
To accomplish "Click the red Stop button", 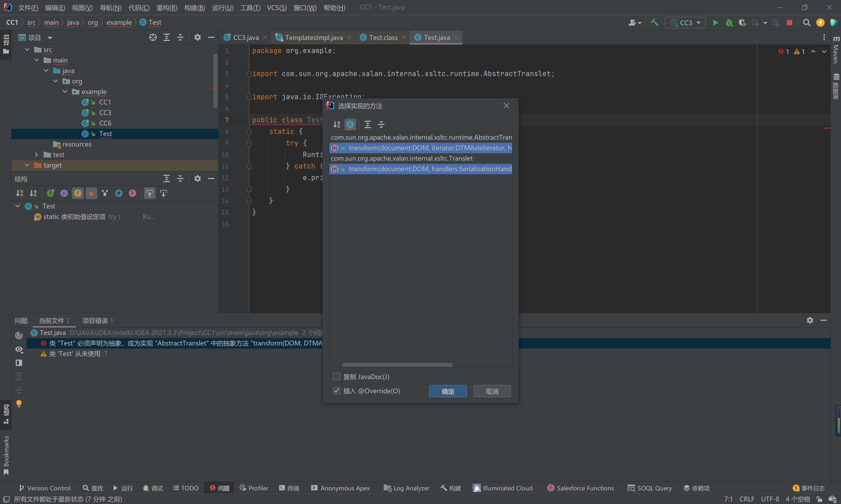I will [789, 23].
